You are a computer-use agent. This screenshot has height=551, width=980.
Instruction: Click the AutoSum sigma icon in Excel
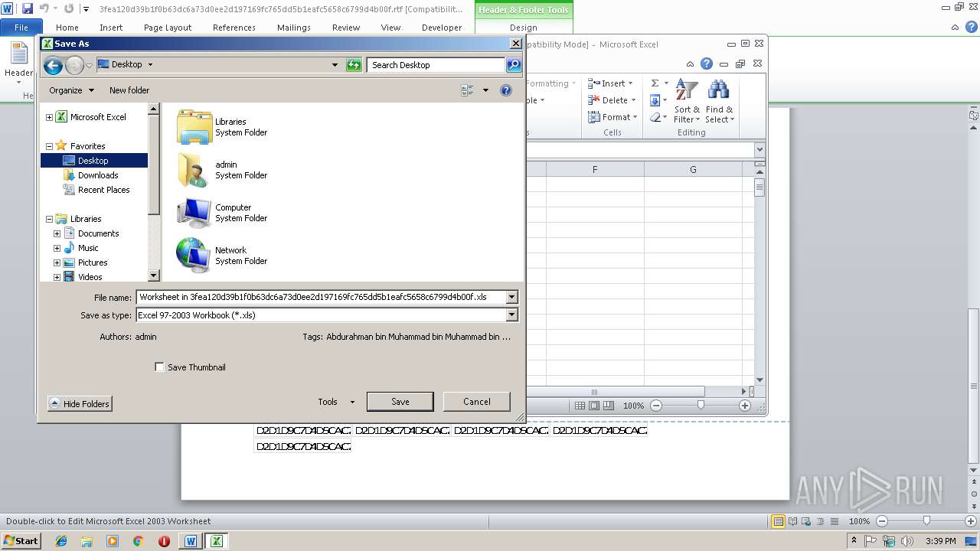655,83
